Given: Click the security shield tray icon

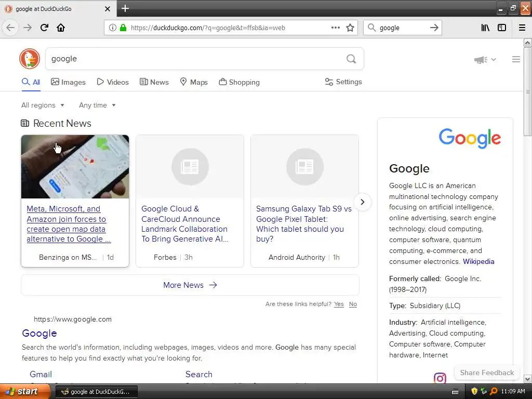Looking at the screenshot, I should coord(474,391).
